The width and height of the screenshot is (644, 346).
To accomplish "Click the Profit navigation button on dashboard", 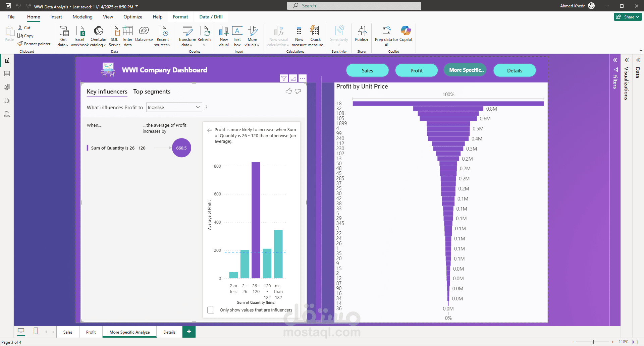I will pos(416,70).
